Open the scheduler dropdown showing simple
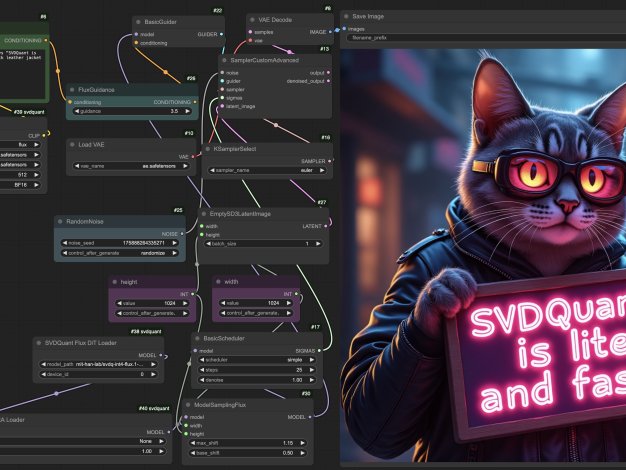This screenshot has width=626, height=470. coord(257,360)
